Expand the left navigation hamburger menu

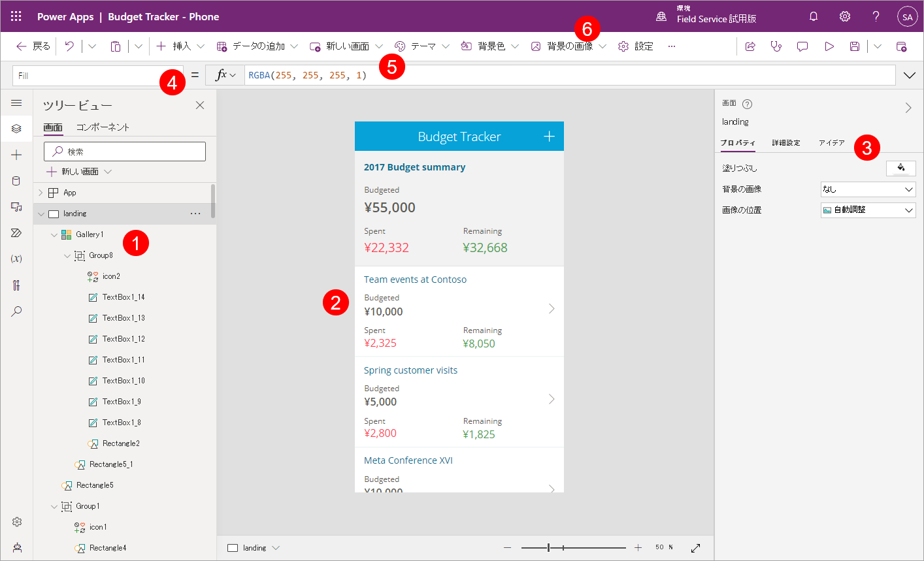point(16,103)
